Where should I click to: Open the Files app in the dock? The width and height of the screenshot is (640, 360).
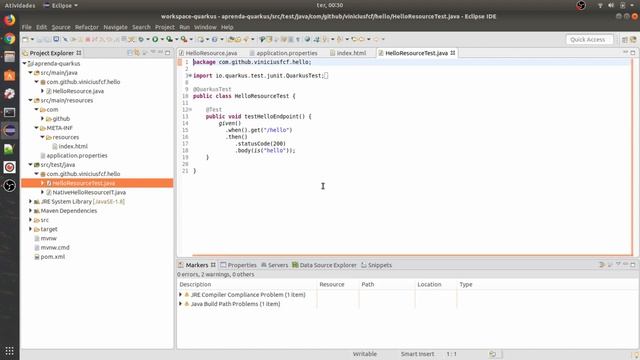9,57
